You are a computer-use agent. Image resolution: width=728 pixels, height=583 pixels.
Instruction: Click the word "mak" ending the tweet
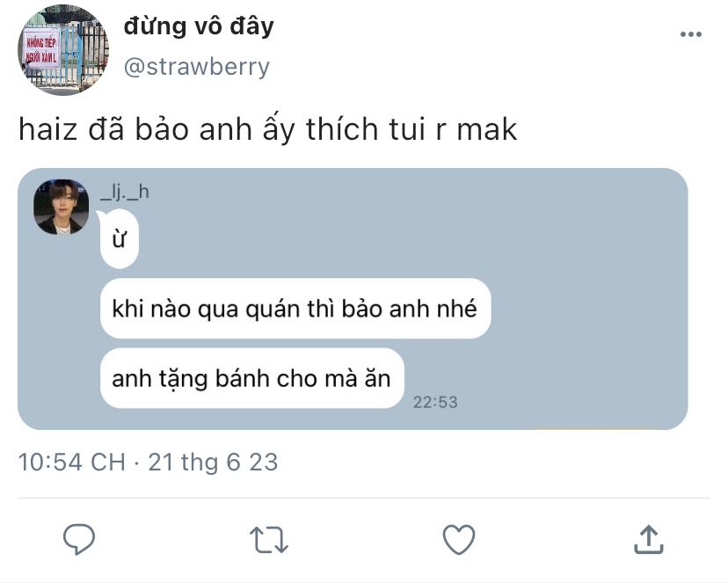coord(486,128)
